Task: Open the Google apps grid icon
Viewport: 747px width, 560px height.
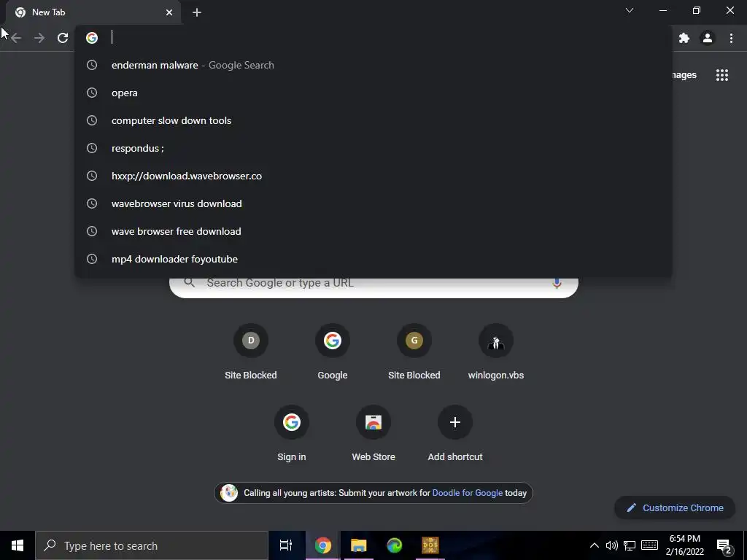Action: coord(721,75)
